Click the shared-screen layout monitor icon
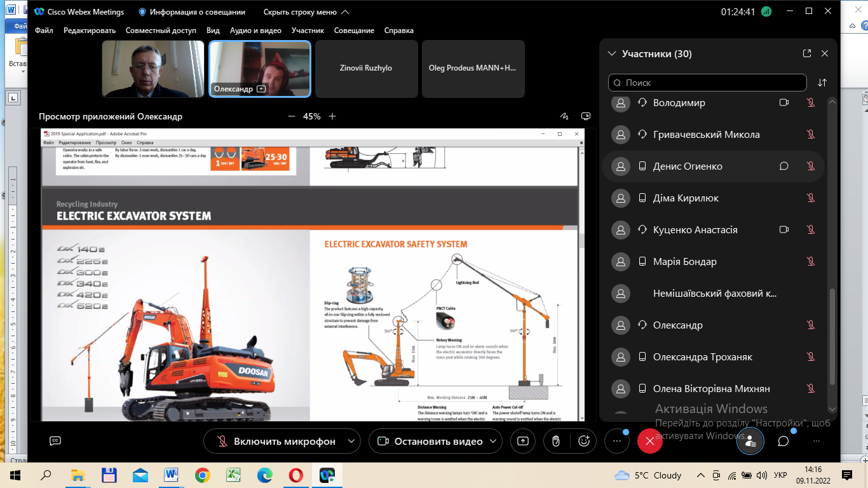This screenshot has width=868, height=488. point(586,116)
